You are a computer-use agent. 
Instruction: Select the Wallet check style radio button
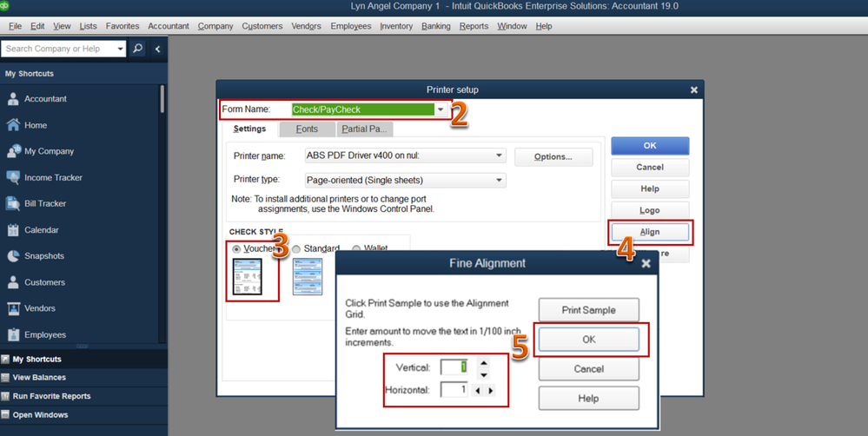coord(356,249)
